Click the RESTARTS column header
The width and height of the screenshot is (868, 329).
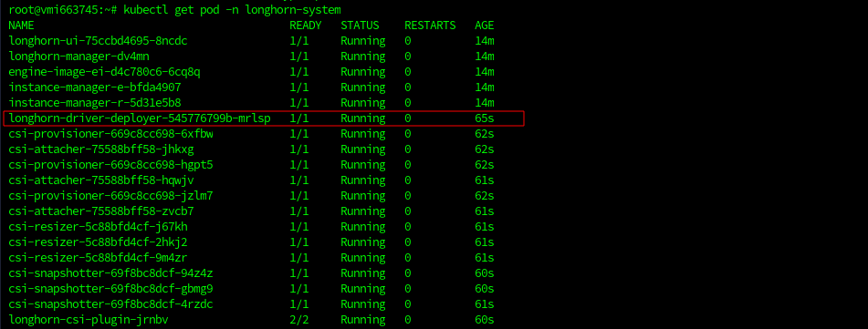click(x=430, y=26)
